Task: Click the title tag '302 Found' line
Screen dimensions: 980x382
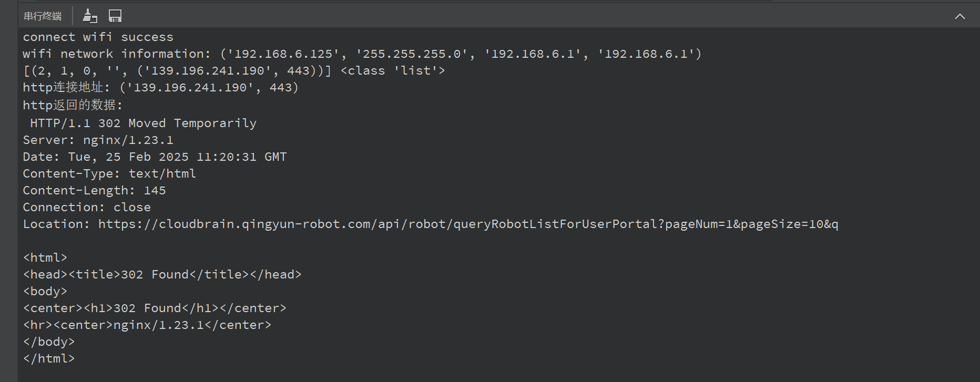Action: click(x=162, y=274)
